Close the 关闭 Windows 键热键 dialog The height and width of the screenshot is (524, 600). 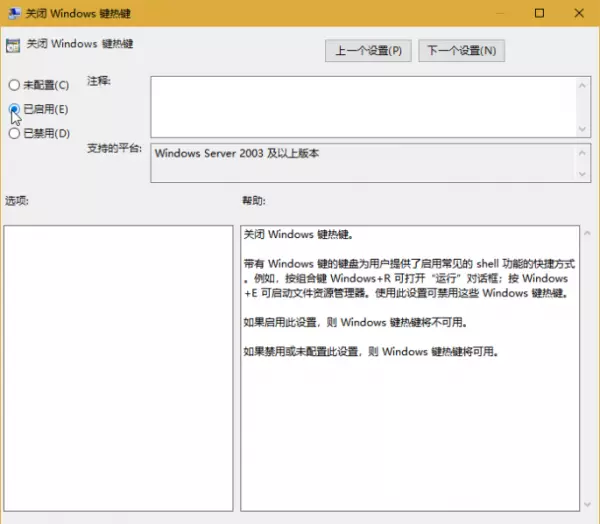click(579, 13)
